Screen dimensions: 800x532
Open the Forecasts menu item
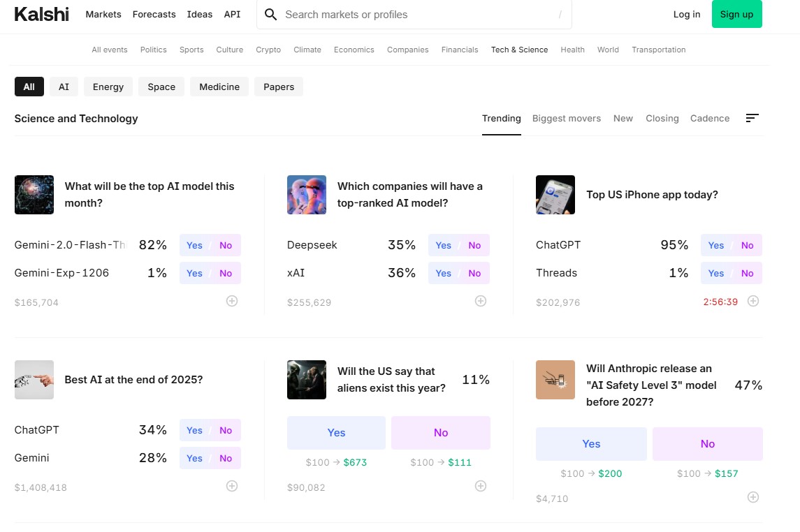pyautogui.click(x=154, y=14)
